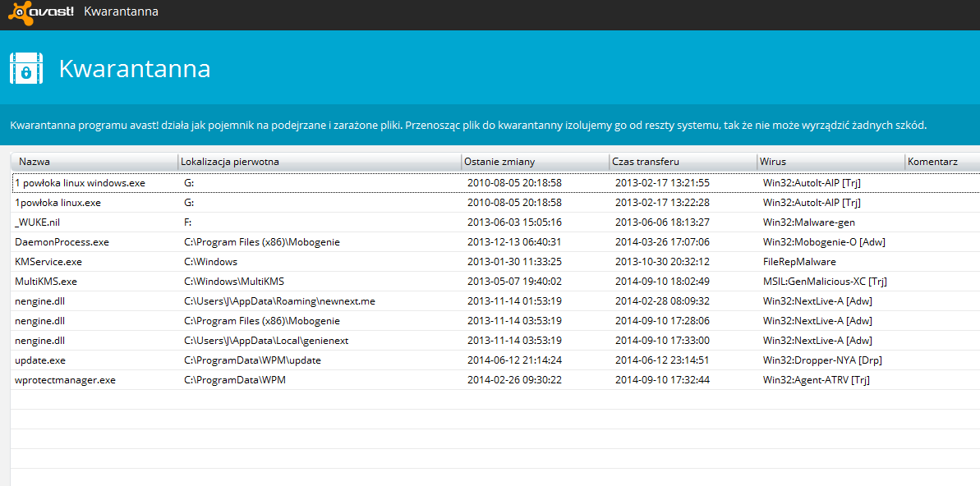Select the _WUKE.nil row
Screen dimensions: 980x486
point(495,222)
